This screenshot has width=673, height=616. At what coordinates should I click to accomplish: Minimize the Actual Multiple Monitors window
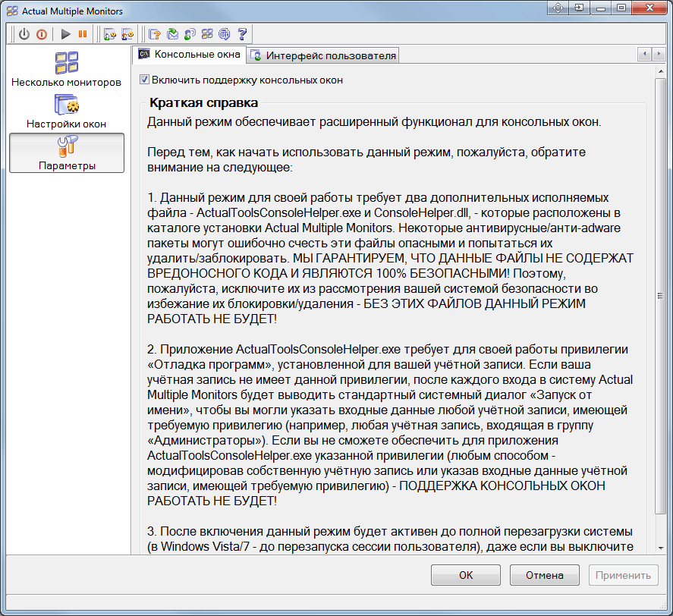click(600, 8)
